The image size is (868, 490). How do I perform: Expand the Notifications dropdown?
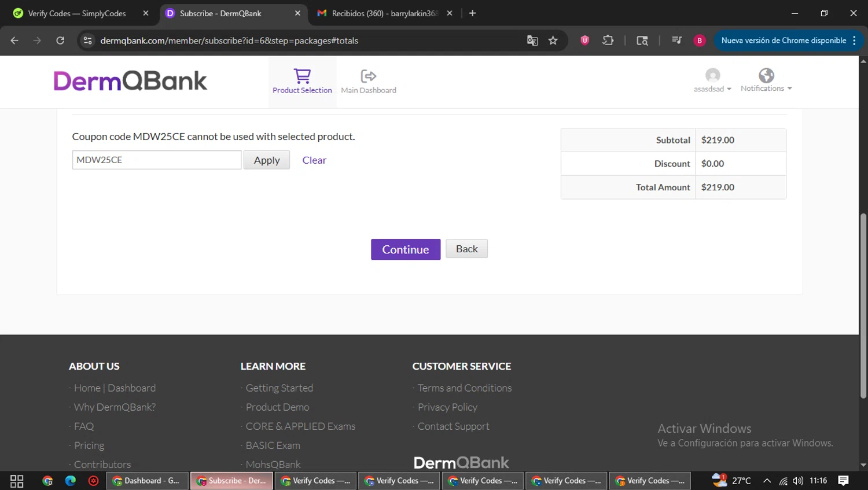(x=766, y=88)
